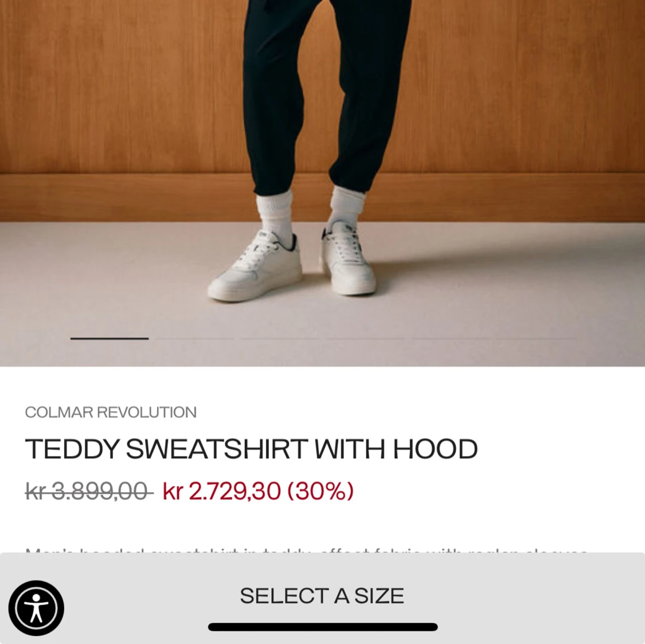Jump to the third image indicator segment
The height and width of the screenshot is (644, 645).
pyautogui.click(x=322, y=338)
